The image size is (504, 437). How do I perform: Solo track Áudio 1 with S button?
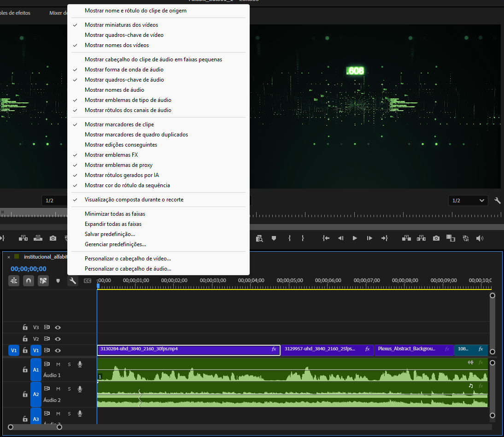(x=69, y=364)
